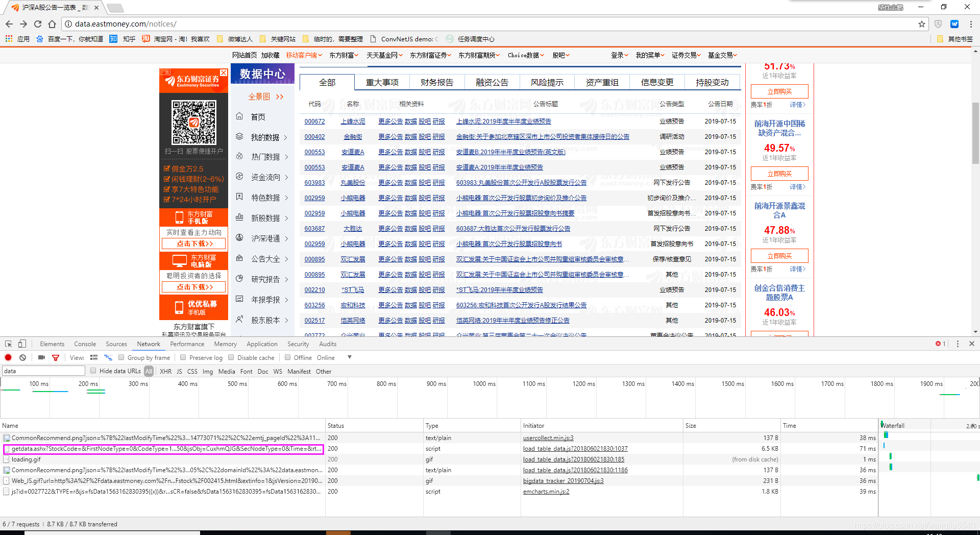Select the getdata.ashx request row
Viewport: 980px width, 535px height.
163,449
